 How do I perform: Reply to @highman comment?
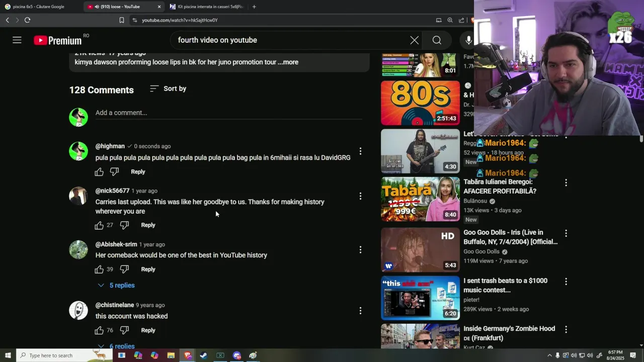138,172
